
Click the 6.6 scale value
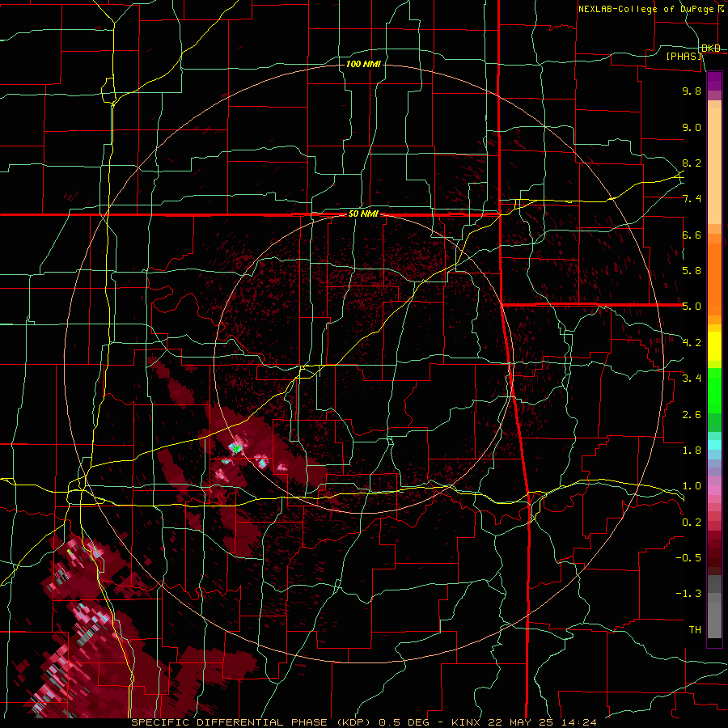tap(692, 235)
